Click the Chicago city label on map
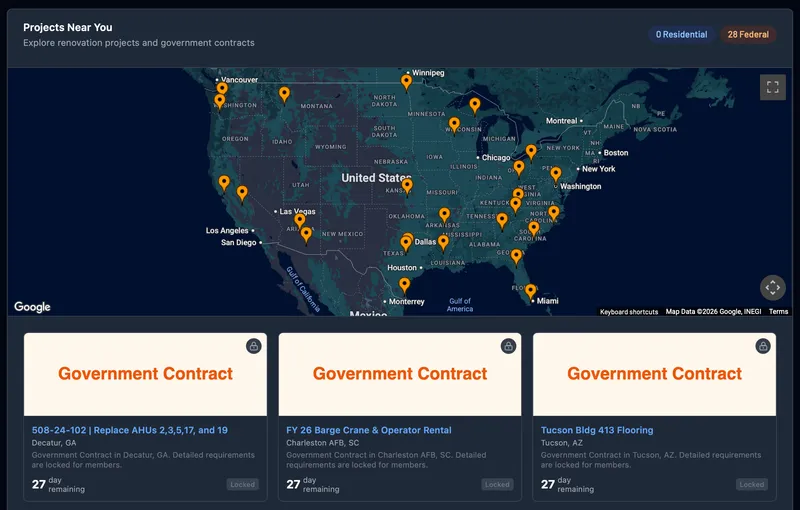This screenshot has height=510, width=800. (496, 158)
